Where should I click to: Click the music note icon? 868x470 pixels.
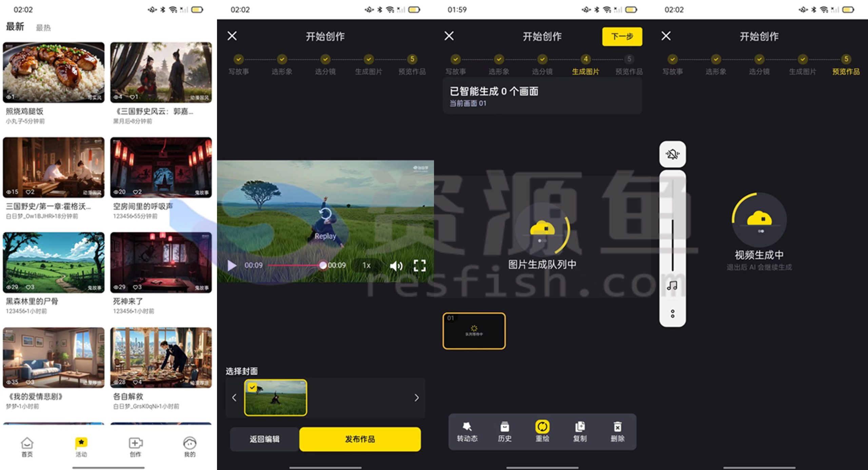672,285
